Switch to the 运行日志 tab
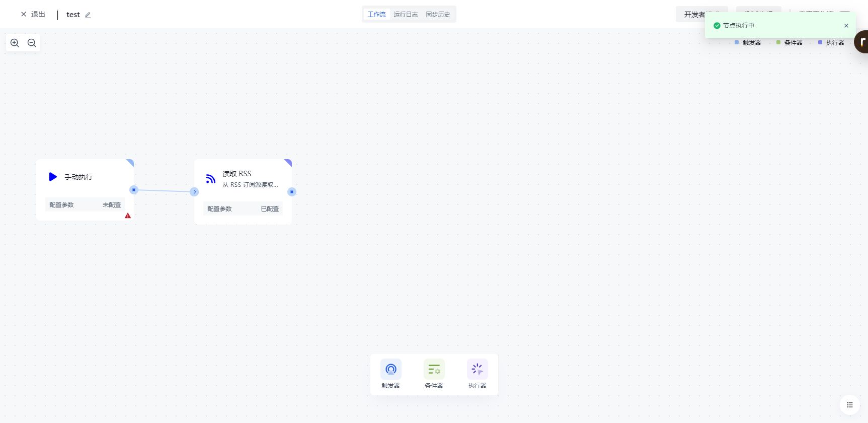868x423 pixels. point(406,15)
